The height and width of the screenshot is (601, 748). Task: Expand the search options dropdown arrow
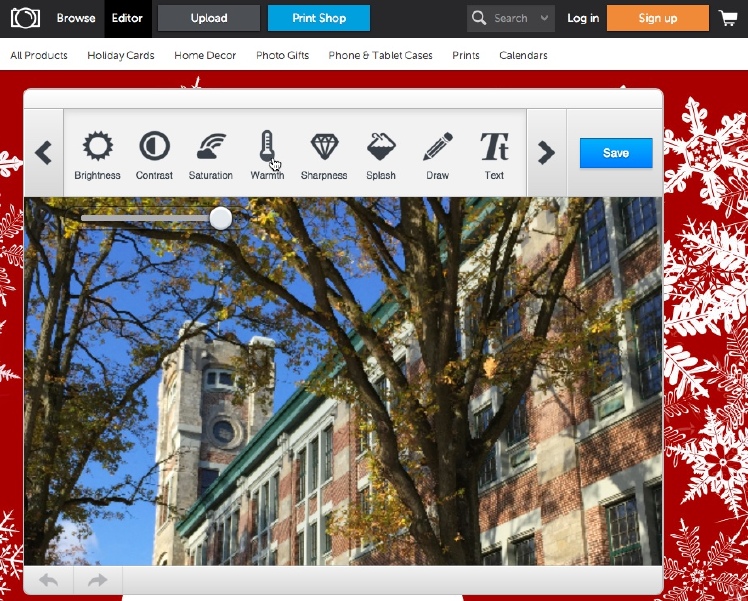544,18
